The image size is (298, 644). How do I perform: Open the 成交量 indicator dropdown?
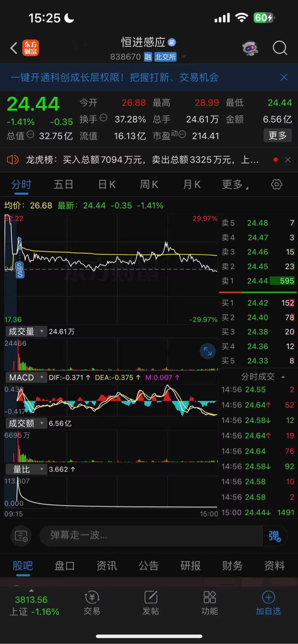click(x=26, y=332)
